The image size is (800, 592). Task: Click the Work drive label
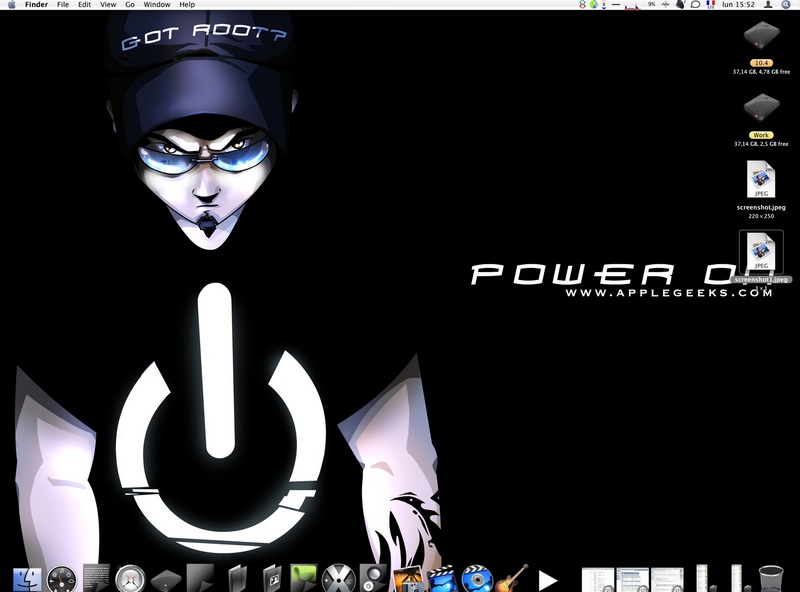[x=761, y=135]
